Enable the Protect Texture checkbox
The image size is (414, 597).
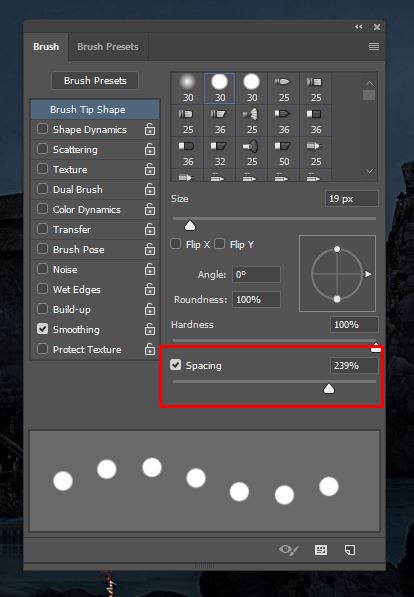tap(42, 348)
